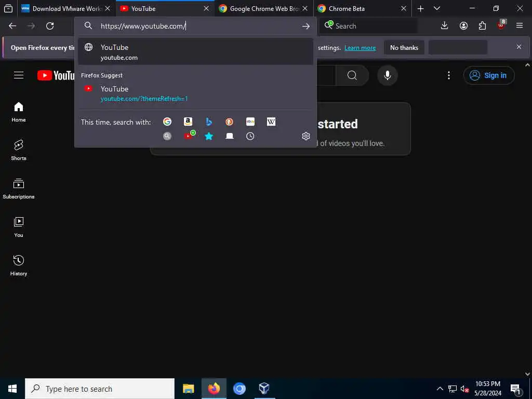
Task: Open Windows notification center
Action: (x=516, y=389)
